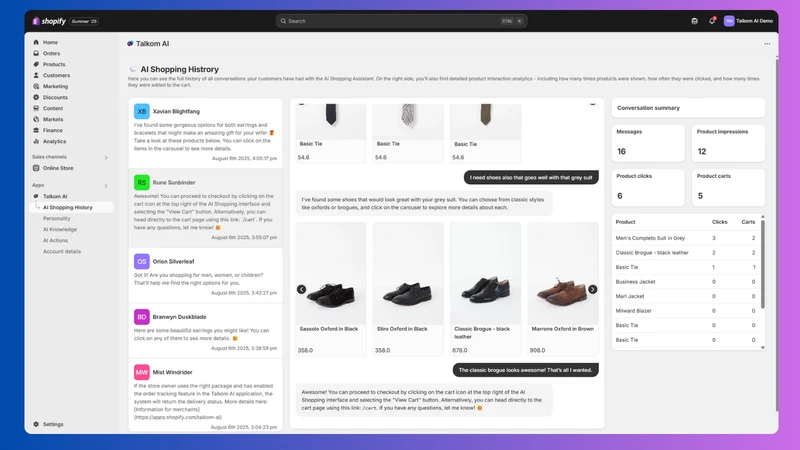The width and height of the screenshot is (800, 450).
Task: Open Orion Silverleaf conversation
Action: [x=205, y=276]
